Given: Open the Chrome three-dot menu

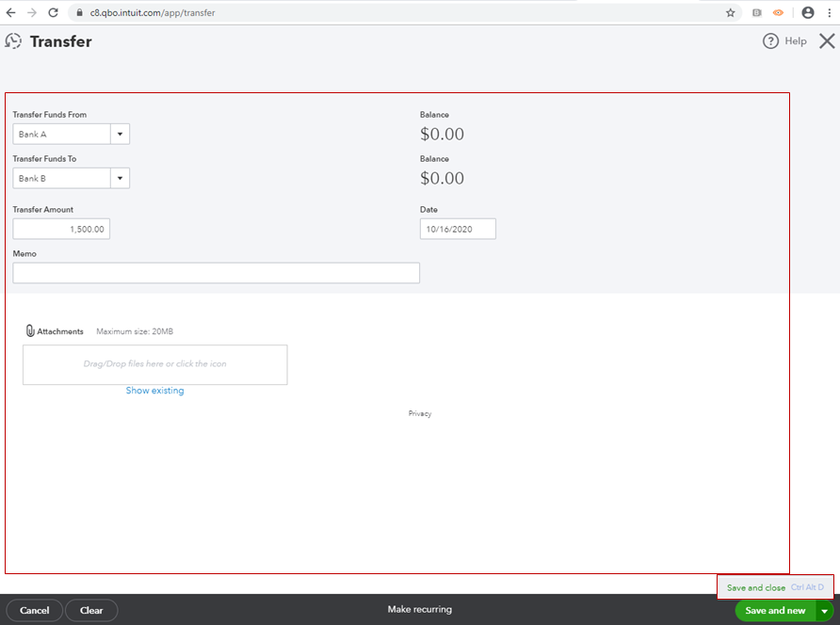Looking at the screenshot, I should 830,13.
